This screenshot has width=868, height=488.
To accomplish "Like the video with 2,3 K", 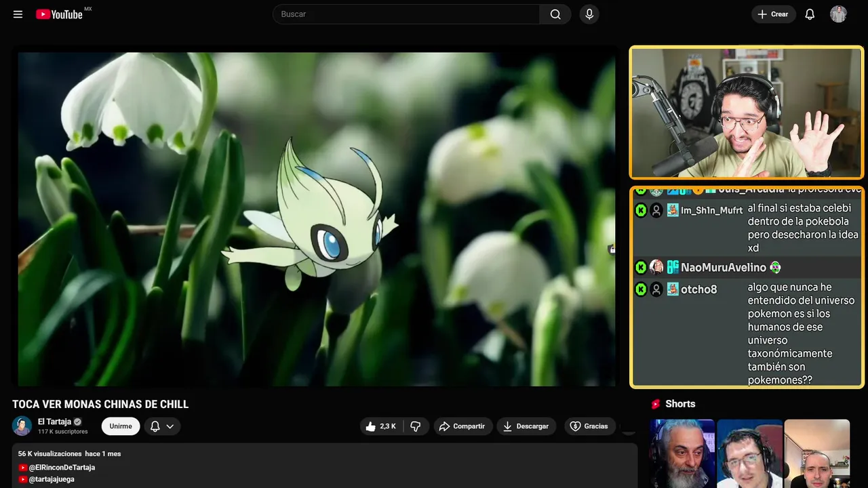I will [381, 426].
